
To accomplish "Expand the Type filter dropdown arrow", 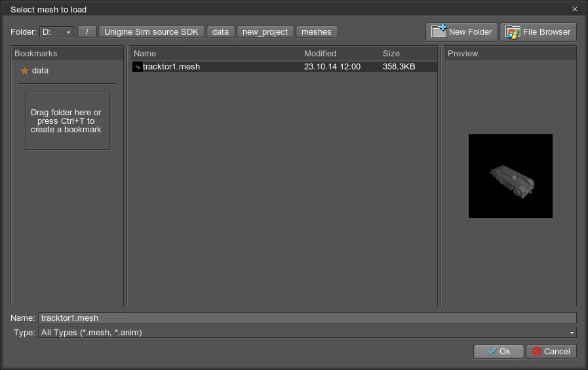I will coord(572,333).
